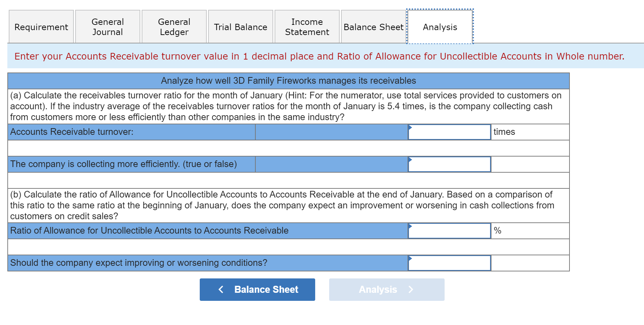Select the General Ledger tab
The image size is (644, 325).
[x=174, y=27]
